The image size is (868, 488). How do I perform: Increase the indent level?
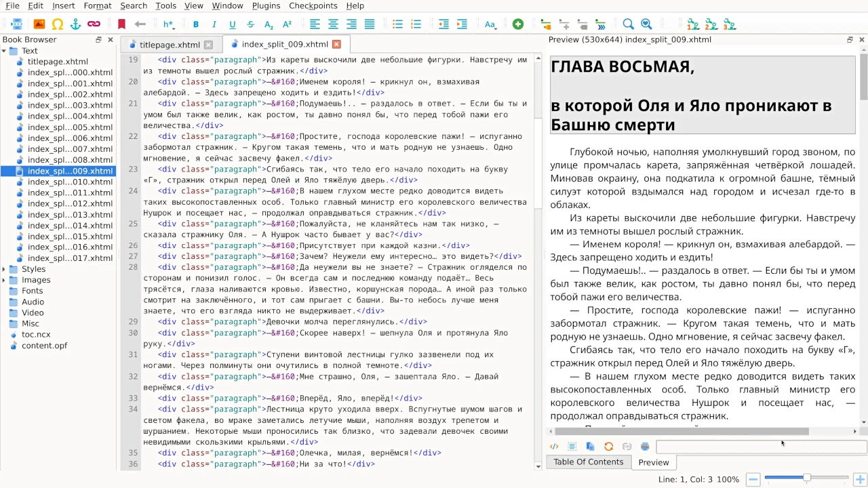[462, 24]
